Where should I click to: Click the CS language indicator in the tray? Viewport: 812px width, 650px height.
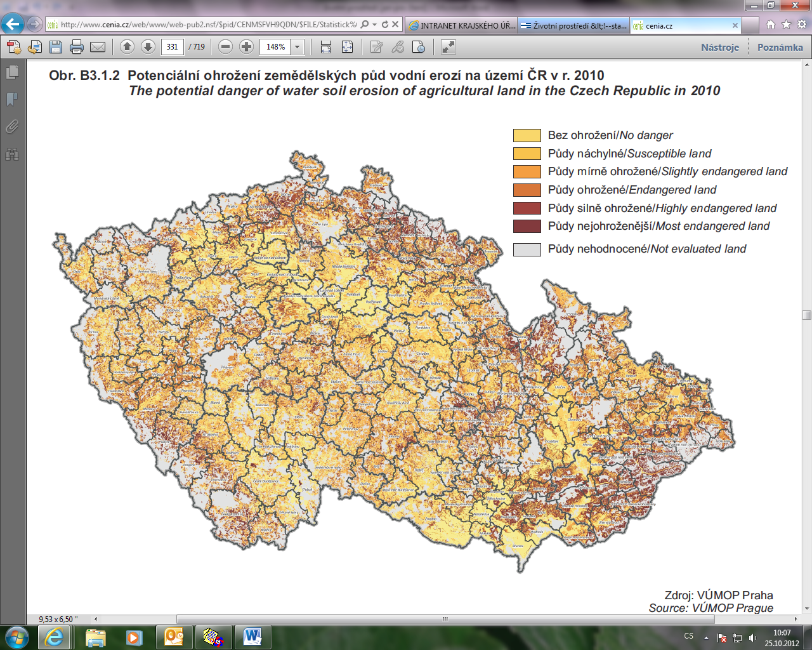coord(689,636)
